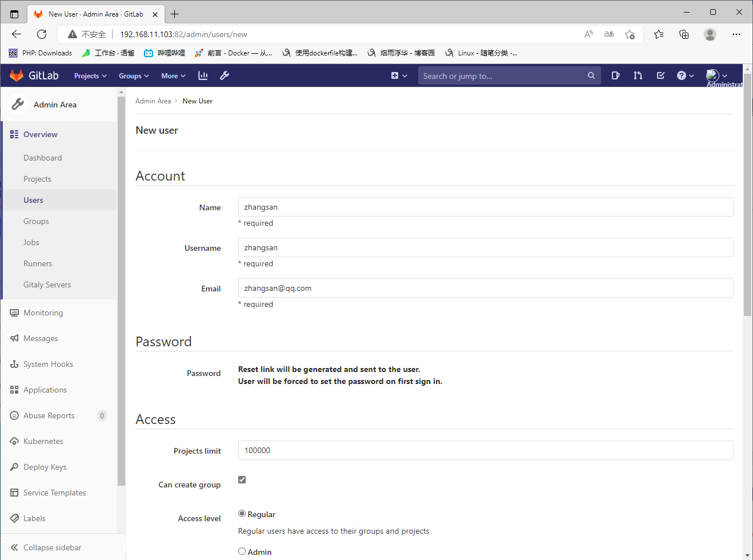Select the Regular access level radio
This screenshot has height=560, width=753.
point(242,514)
